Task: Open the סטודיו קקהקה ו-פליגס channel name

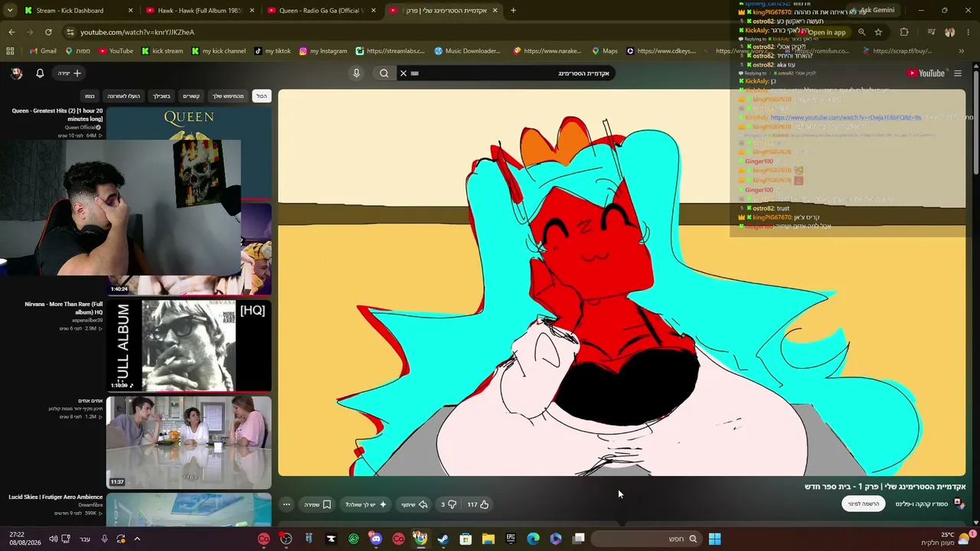Action: click(x=922, y=504)
